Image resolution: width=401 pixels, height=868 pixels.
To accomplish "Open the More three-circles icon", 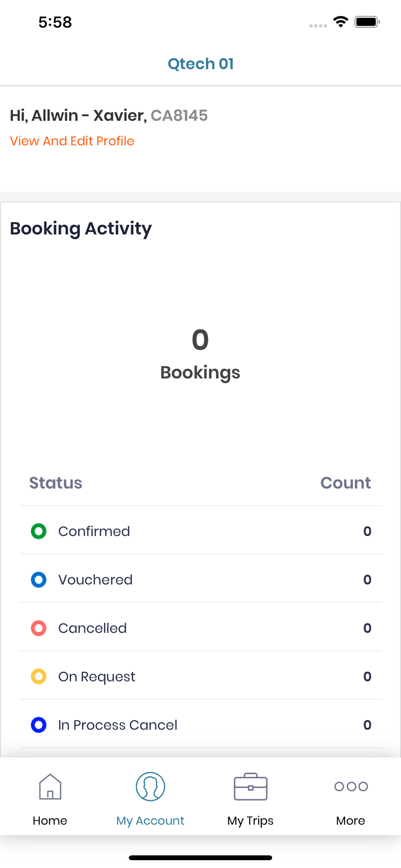I will (351, 786).
